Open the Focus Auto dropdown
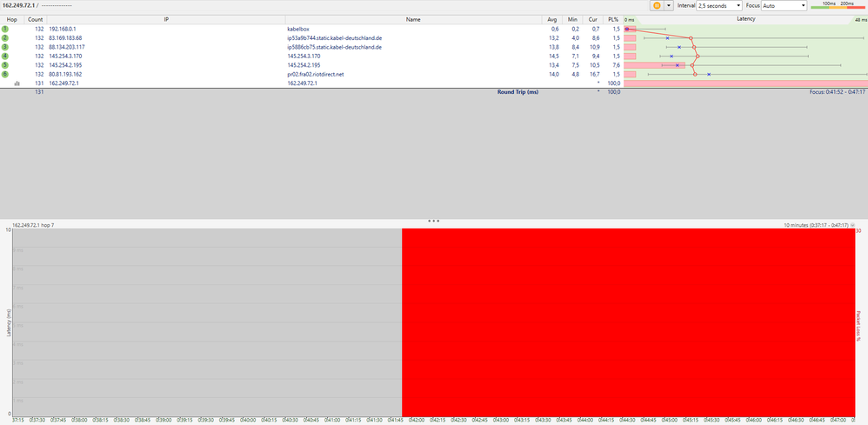Screen dimensions: 868x425 [x=785, y=5]
